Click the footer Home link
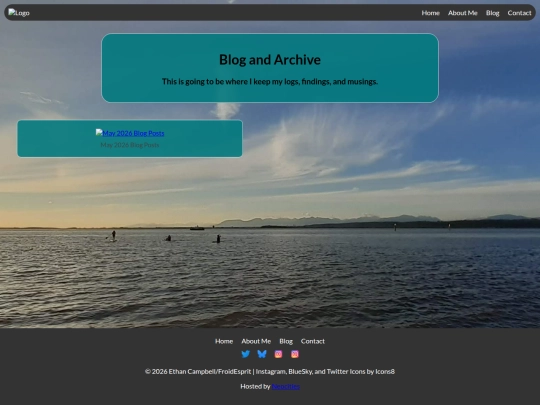 (224, 341)
